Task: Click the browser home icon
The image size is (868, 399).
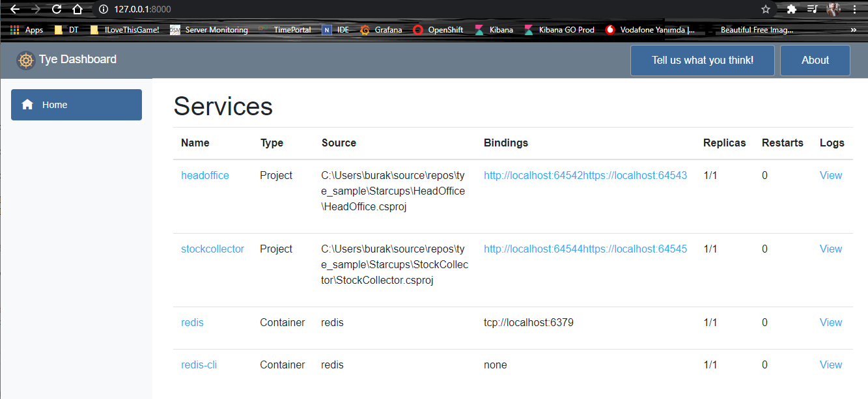Action: pos(77,9)
